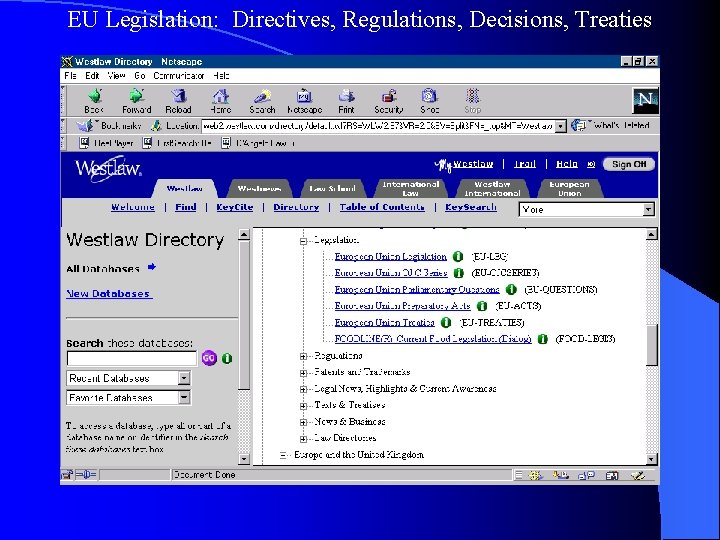This screenshot has width=720, height=540.
Task: Open the Edit menu
Action: point(92,76)
